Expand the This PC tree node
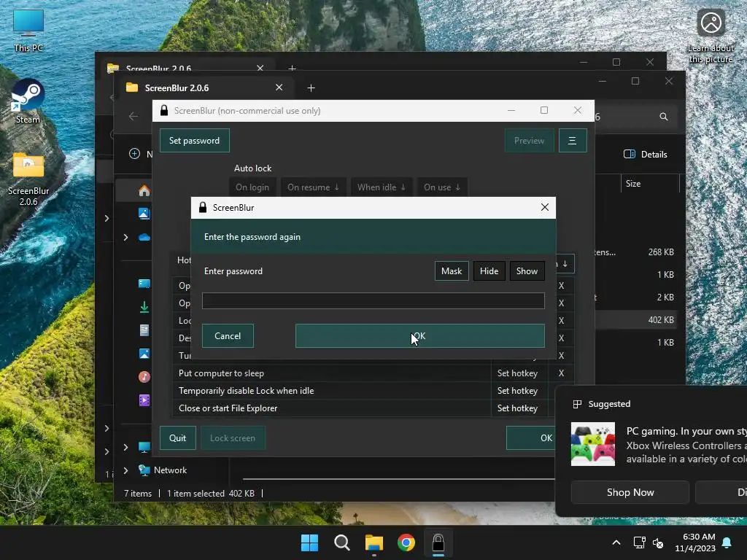This screenshot has width=747, height=560. pyautogui.click(x=125, y=447)
